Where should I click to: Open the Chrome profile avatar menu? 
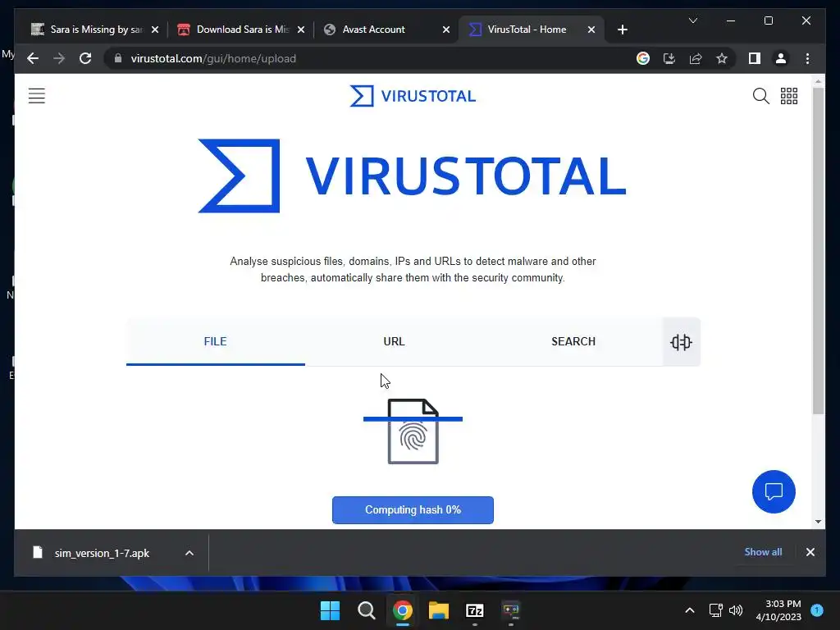781,58
